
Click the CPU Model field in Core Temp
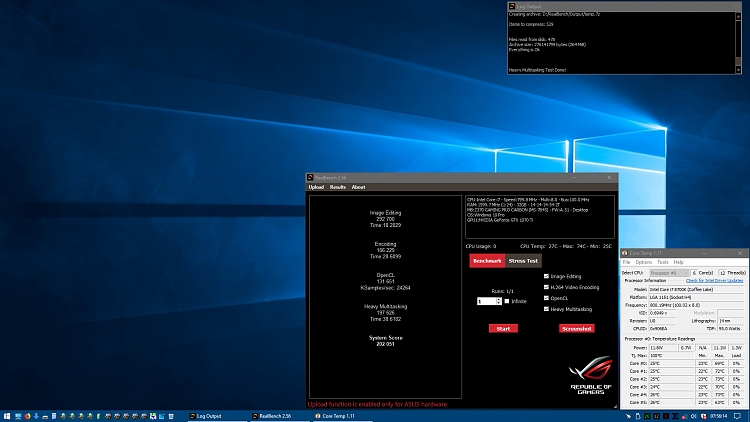(x=696, y=289)
